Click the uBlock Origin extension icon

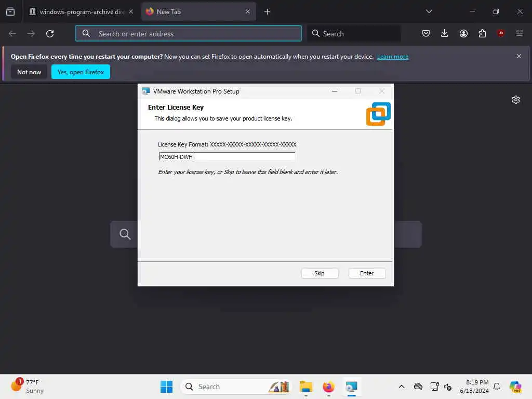[500, 33]
